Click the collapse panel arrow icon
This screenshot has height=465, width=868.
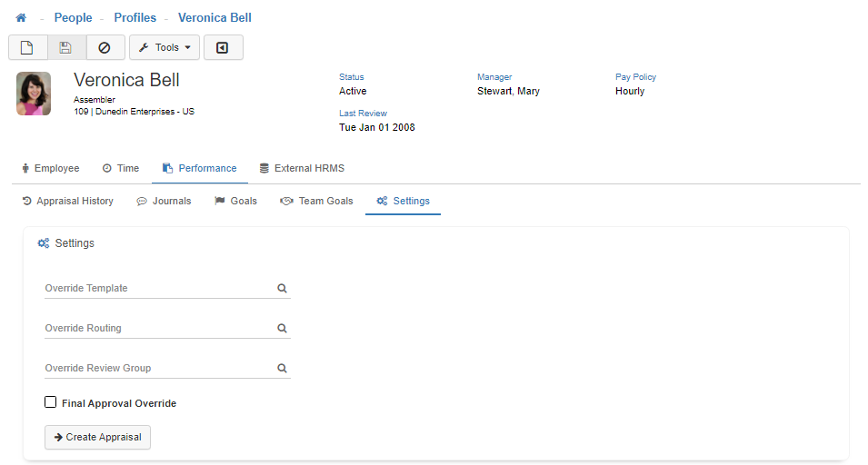coord(223,47)
